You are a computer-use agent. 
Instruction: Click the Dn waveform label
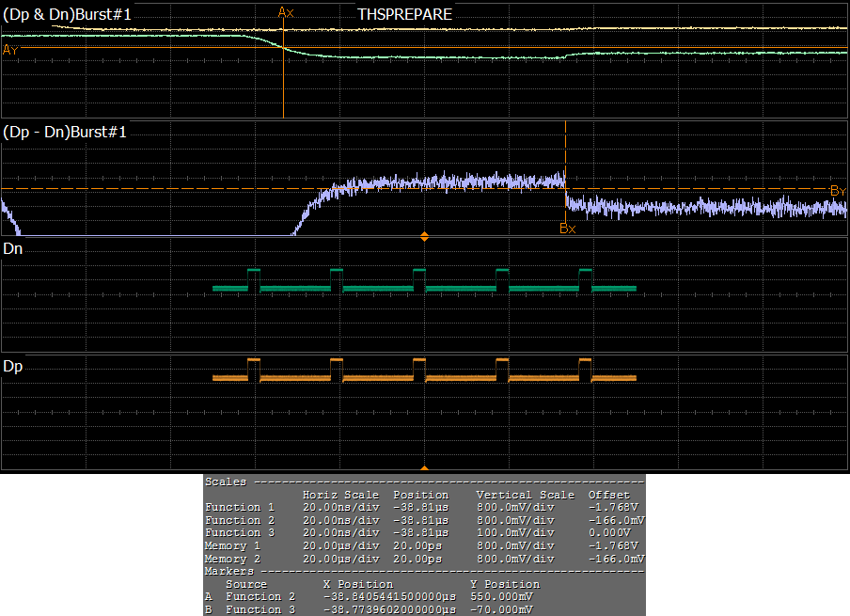[13, 249]
